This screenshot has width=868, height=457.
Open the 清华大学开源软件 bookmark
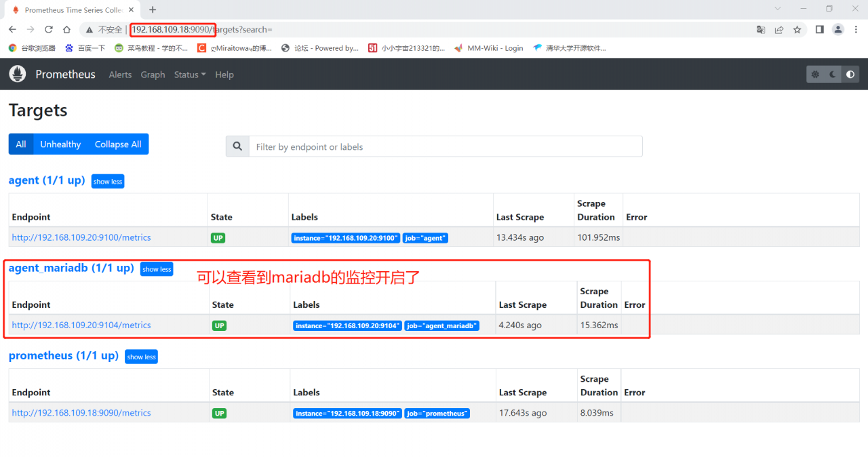[x=570, y=48]
